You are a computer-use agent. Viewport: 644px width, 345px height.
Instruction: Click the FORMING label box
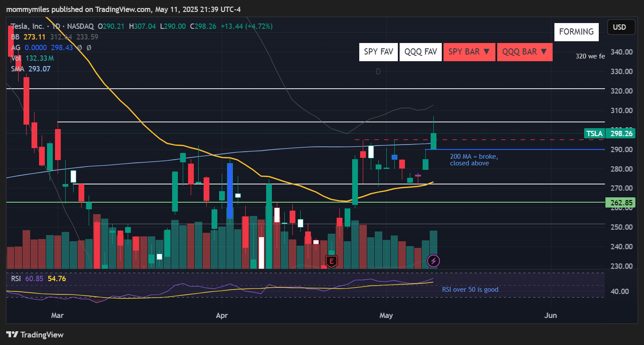point(576,32)
